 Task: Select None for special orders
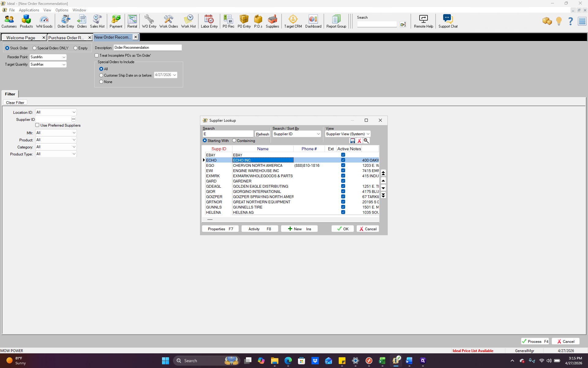(x=101, y=82)
